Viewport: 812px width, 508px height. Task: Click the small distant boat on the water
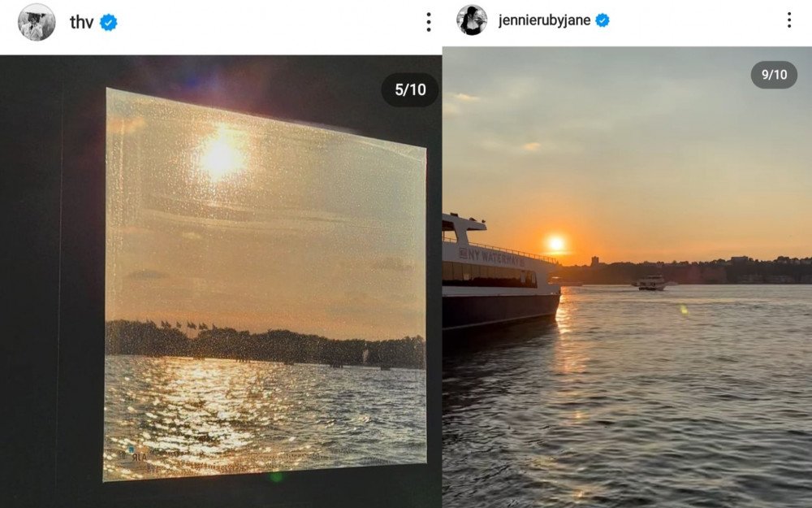pyautogui.click(x=651, y=283)
